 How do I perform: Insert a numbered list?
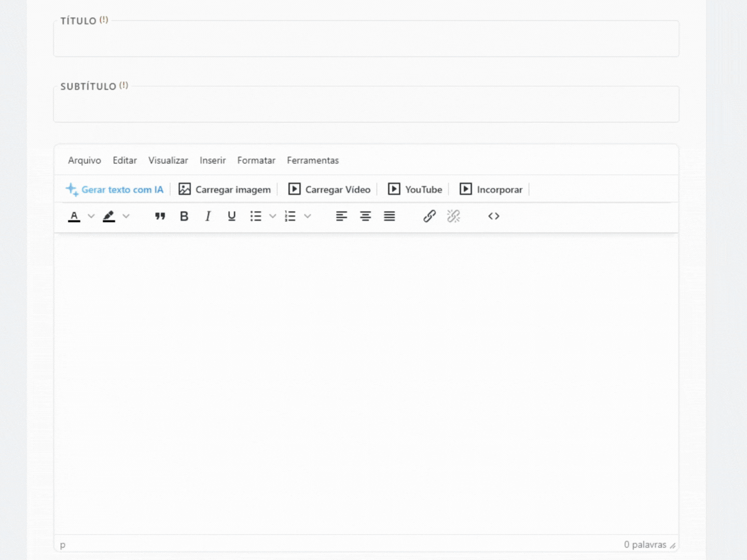coord(290,216)
